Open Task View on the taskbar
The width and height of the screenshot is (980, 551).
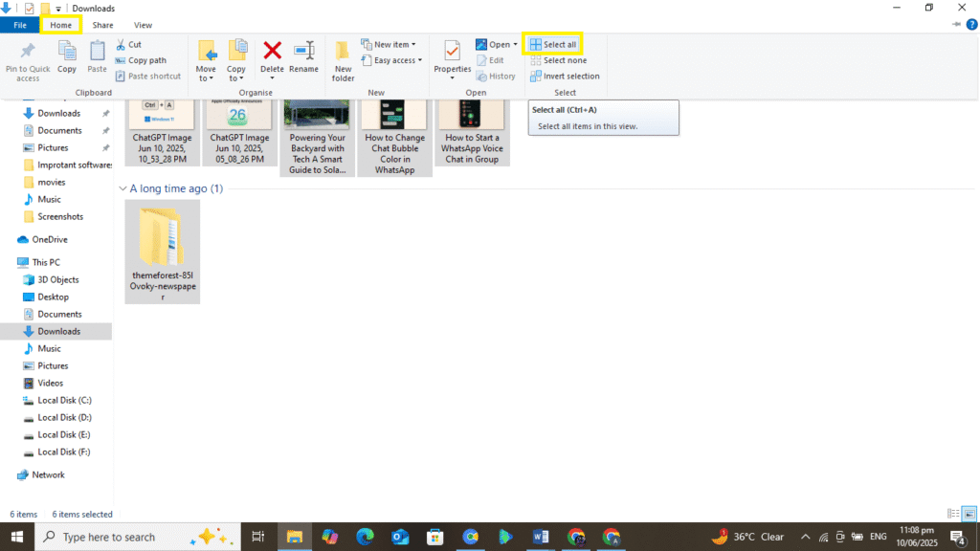click(x=257, y=537)
